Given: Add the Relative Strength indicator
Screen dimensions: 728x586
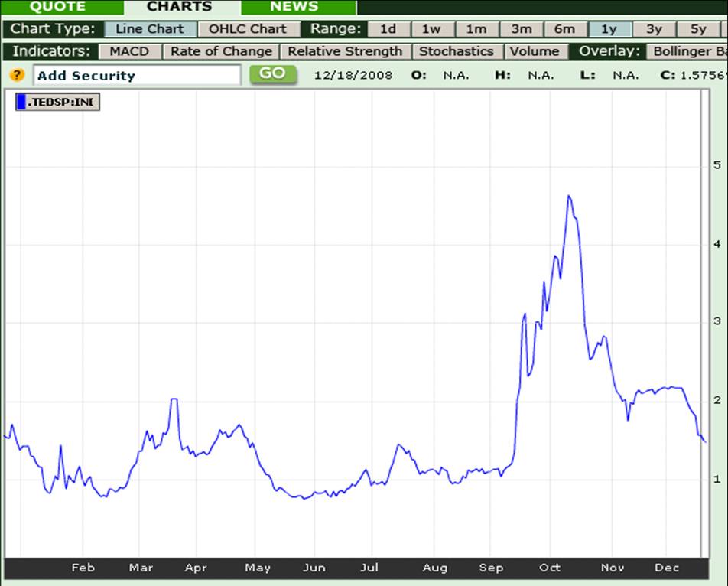Looking at the screenshot, I should click(345, 51).
